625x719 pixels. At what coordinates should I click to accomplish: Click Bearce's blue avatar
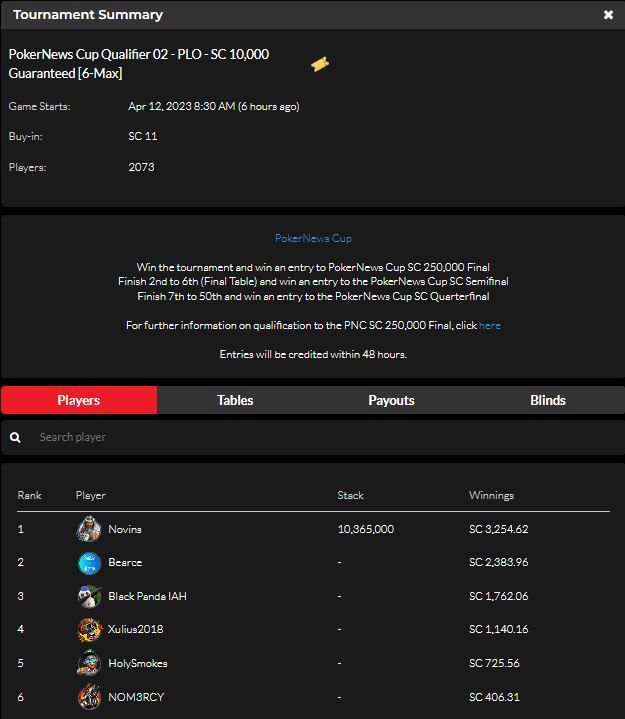89,563
